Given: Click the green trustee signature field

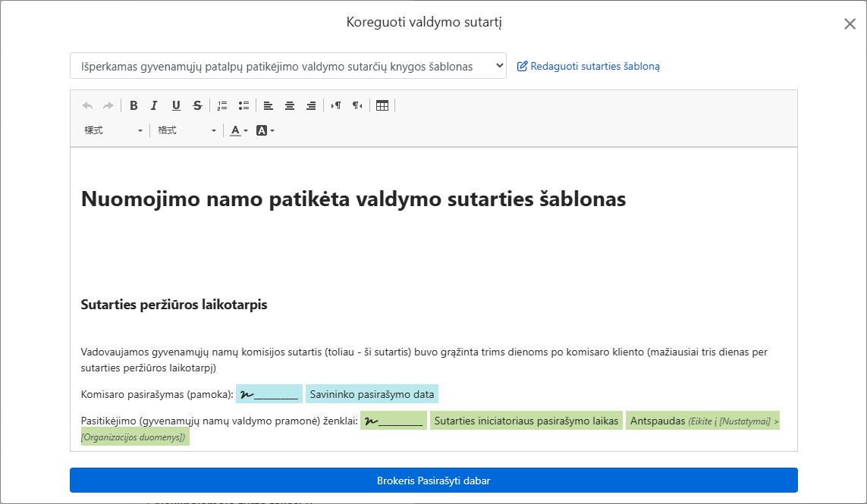Looking at the screenshot, I should (x=394, y=421).
